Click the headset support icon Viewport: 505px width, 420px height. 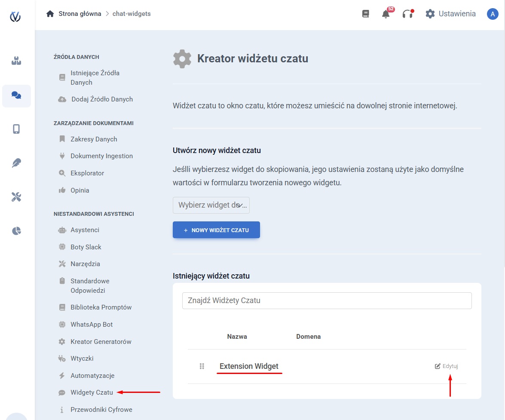coord(407,14)
